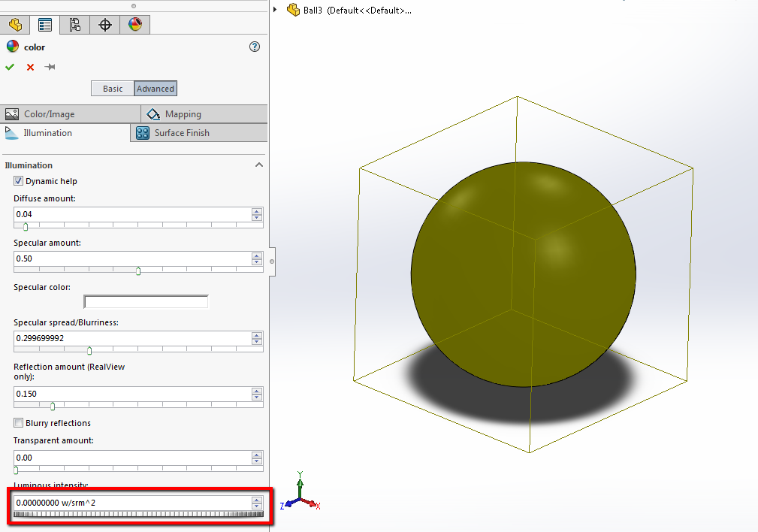Click the panel splitter collapse handle
Viewport: 758px width, 532px height.
point(272,261)
